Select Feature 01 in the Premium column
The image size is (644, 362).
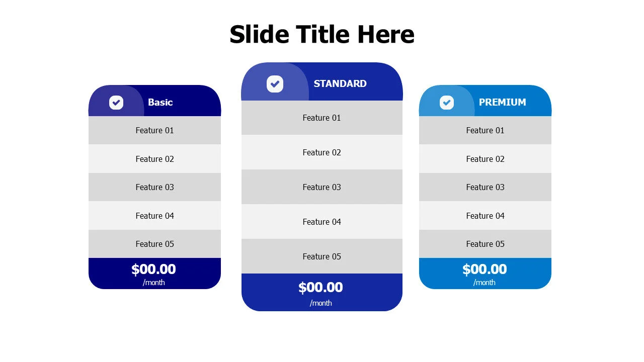(x=485, y=130)
